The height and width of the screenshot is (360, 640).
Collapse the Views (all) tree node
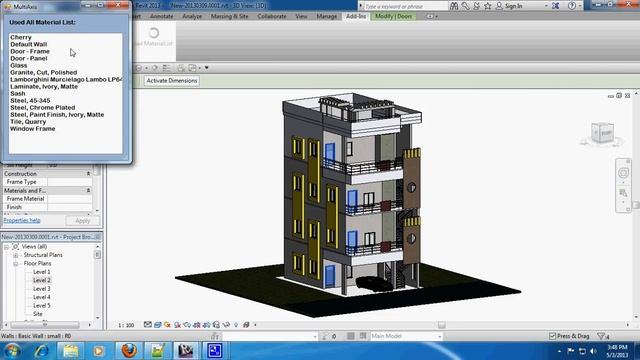(6, 247)
